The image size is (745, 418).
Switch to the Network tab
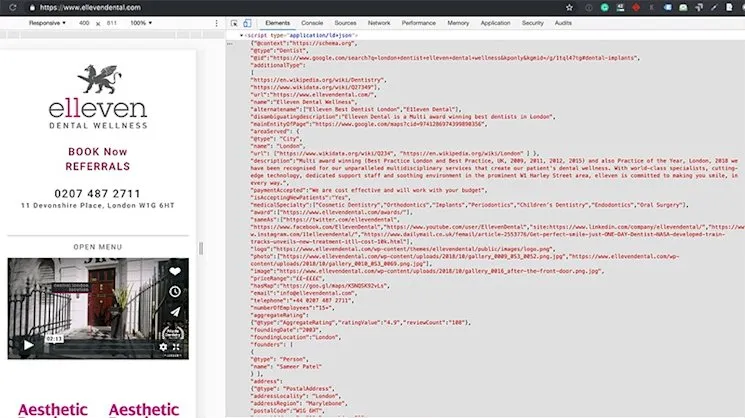pyautogui.click(x=379, y=22)
